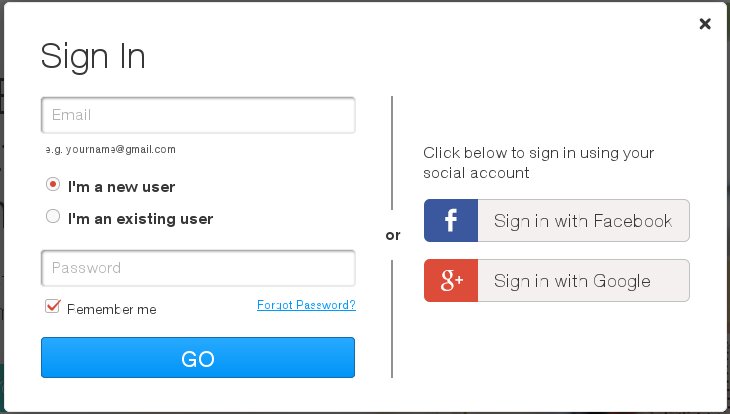
Task: Focus the Password input field
Action: (x=198, y=268)
